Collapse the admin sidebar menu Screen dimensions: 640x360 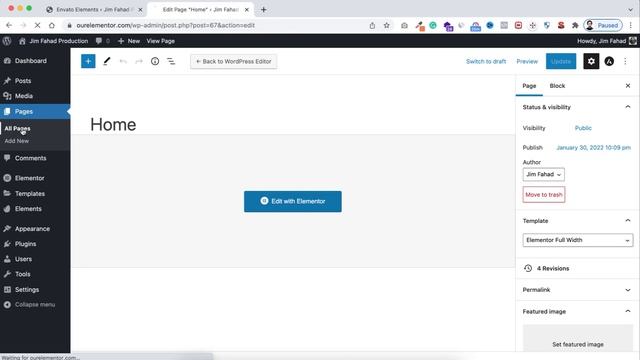(35, 304)
